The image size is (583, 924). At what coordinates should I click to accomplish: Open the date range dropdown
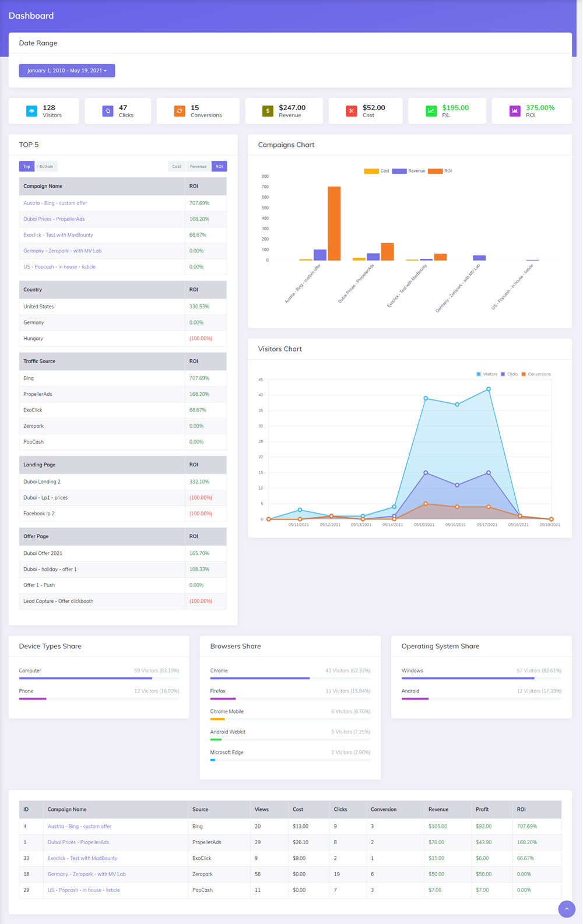(x=67, y=71)
